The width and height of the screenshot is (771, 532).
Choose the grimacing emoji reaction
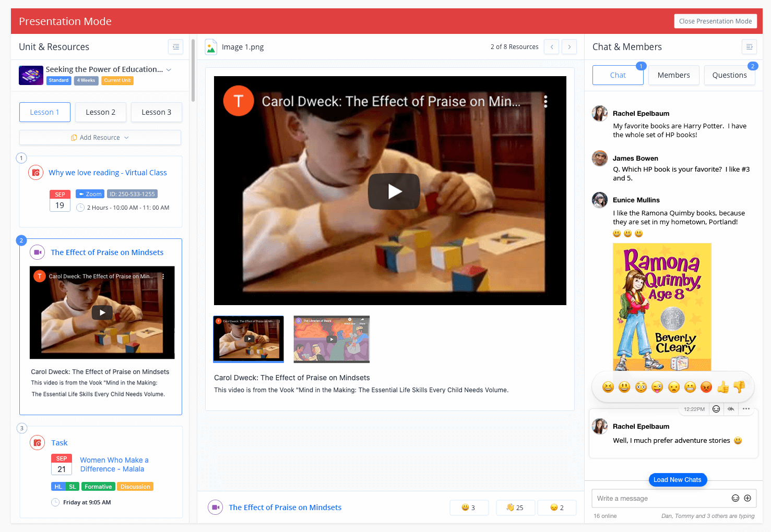[x=690, y=387]
